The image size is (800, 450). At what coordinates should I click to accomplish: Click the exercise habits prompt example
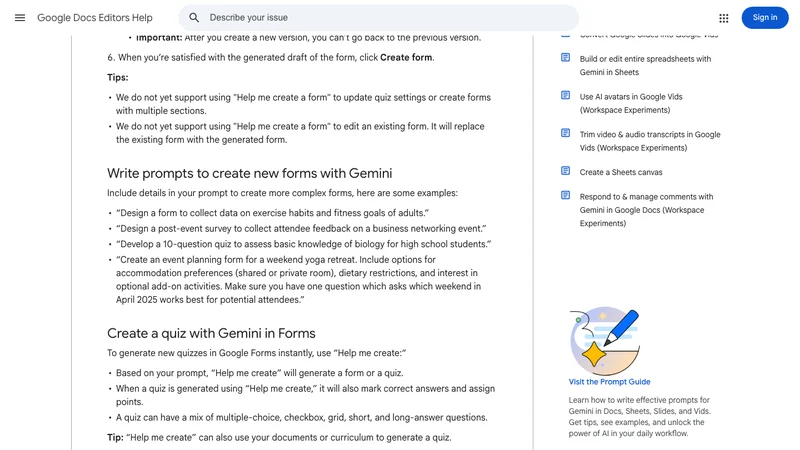272,213
